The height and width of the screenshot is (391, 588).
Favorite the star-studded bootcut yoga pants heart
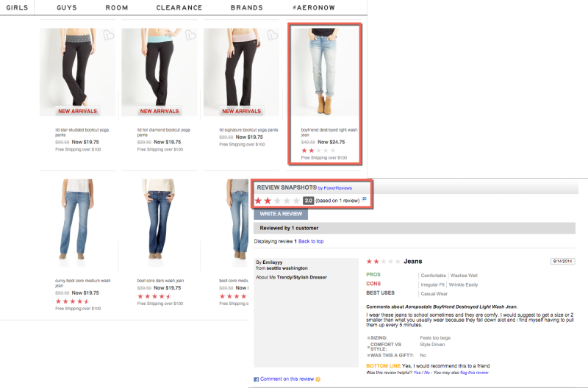tap(108, 35)
